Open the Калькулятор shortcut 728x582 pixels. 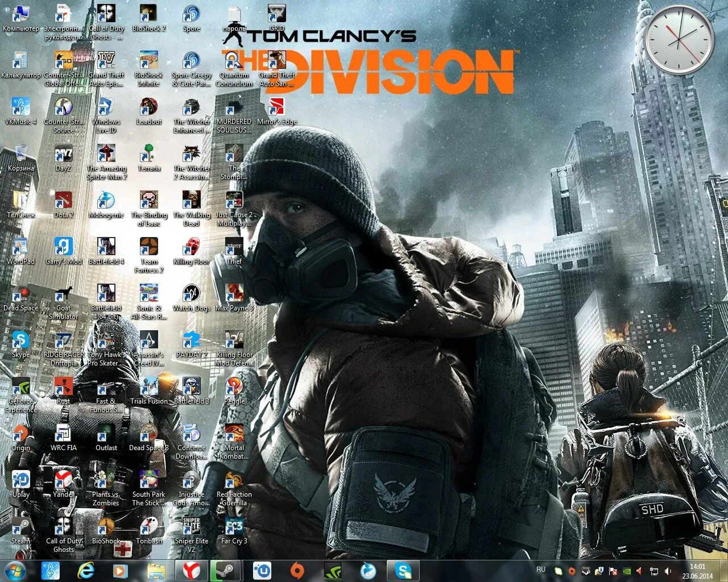[21, 65]
